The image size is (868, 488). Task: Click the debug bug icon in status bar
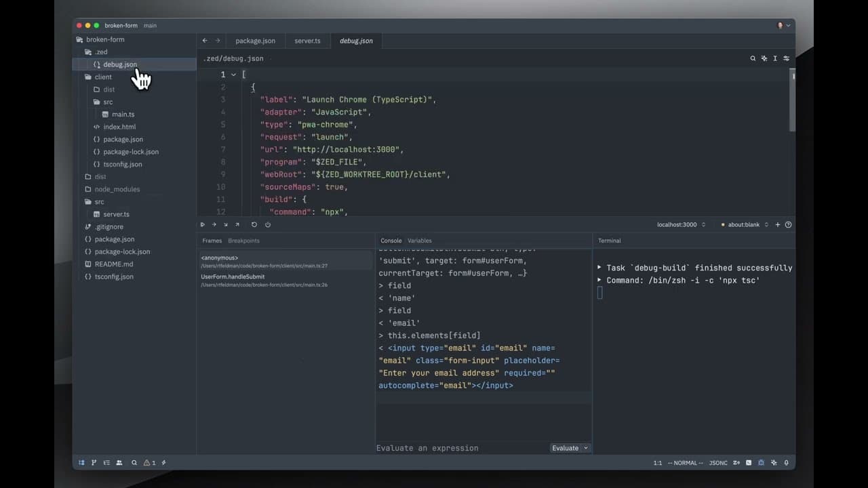click(761, 463)
